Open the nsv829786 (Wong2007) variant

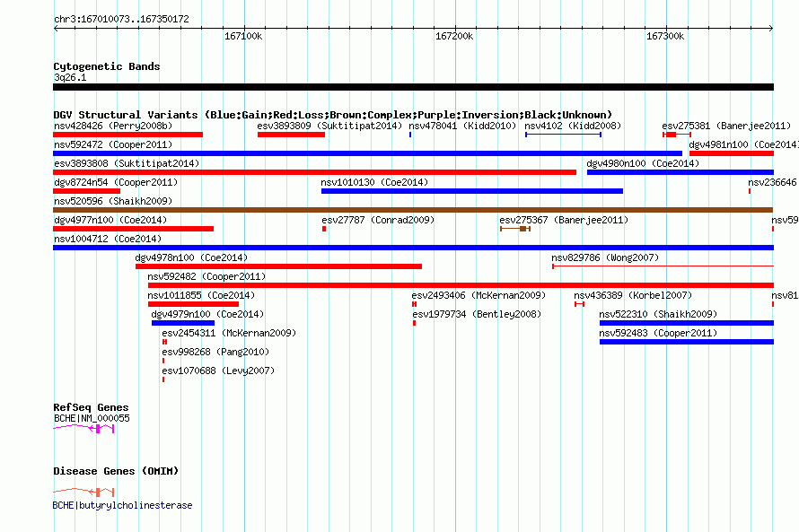pos(605,257)
